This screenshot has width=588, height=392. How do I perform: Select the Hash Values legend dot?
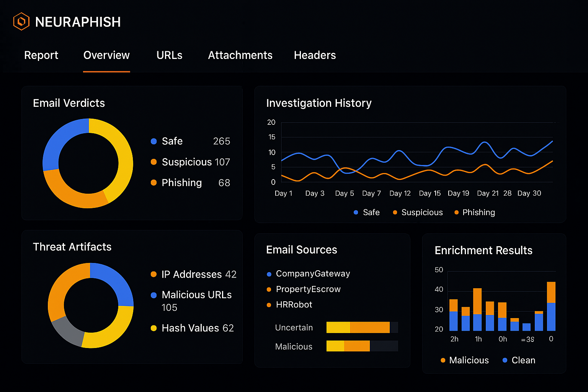(154, 328)
